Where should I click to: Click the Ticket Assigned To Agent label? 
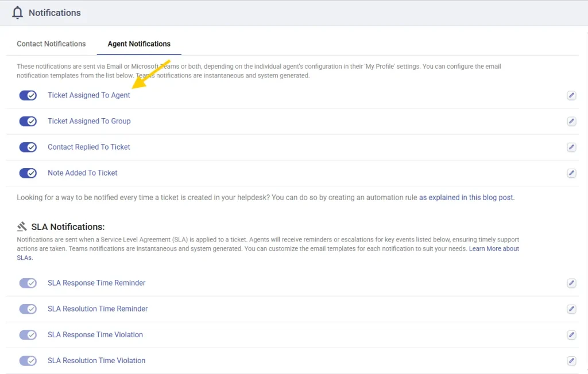(x=89, y=95)
